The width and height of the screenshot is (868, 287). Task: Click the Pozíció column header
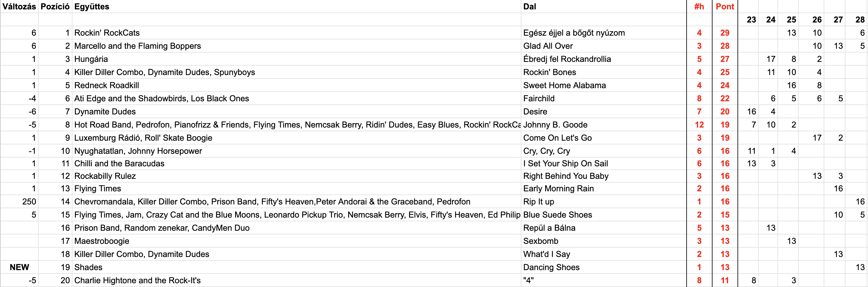pos(55,7)
